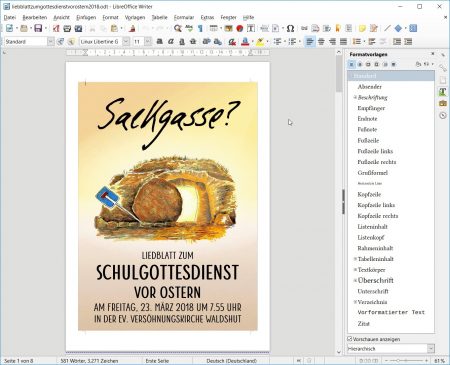
Task: Insert basic shape diamond icon
Action: click(x=398, y=28)
